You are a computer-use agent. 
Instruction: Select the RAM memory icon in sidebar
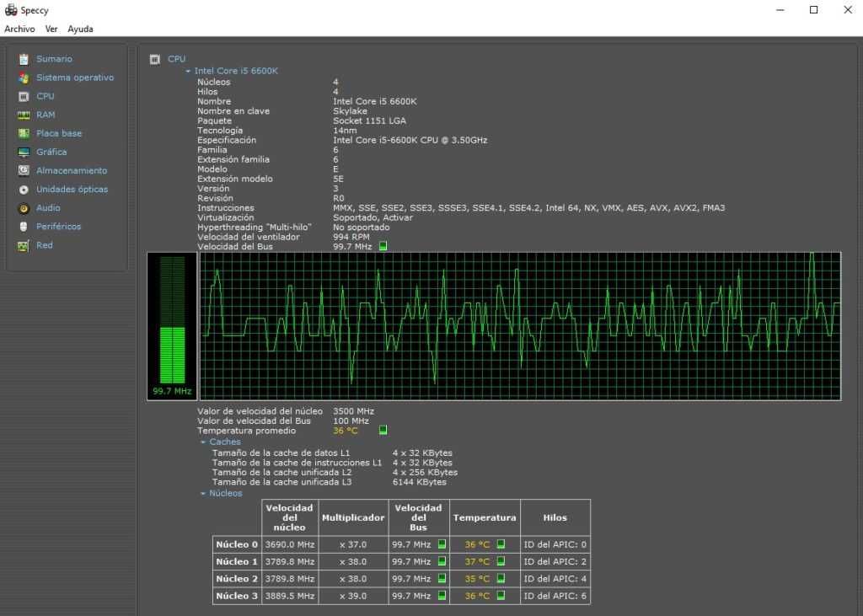click(24, 115)
